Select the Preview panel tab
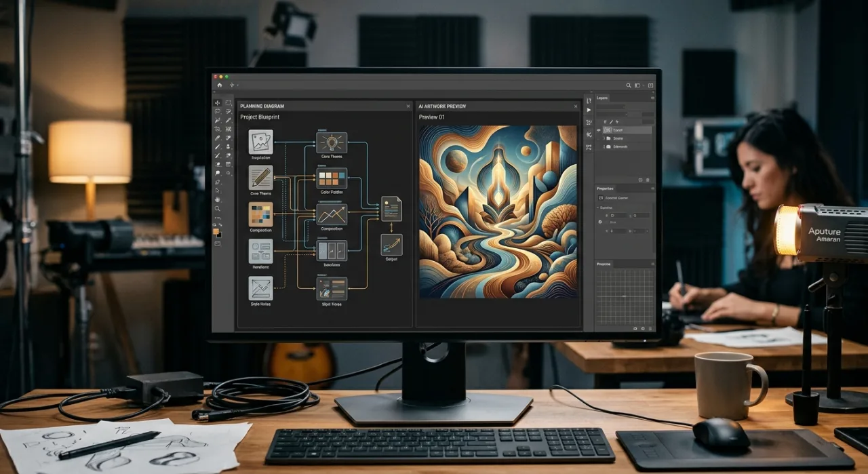 [604, 263]
